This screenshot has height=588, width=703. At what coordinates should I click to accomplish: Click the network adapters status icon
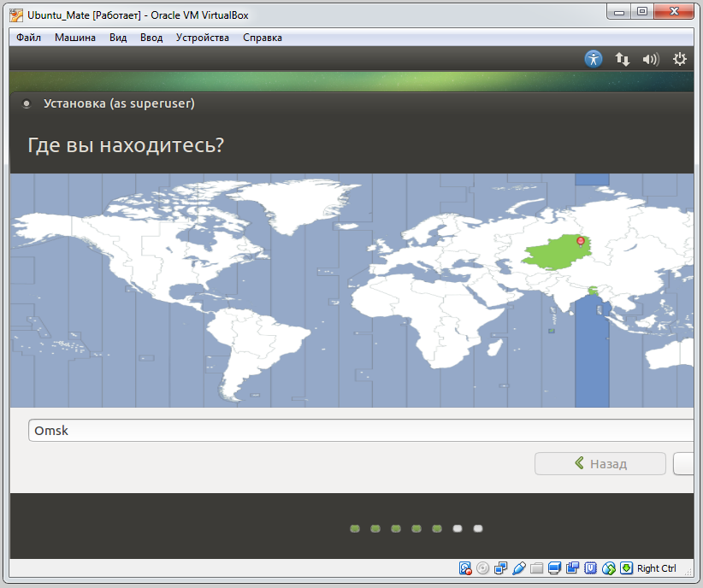(x=501, y=568)
